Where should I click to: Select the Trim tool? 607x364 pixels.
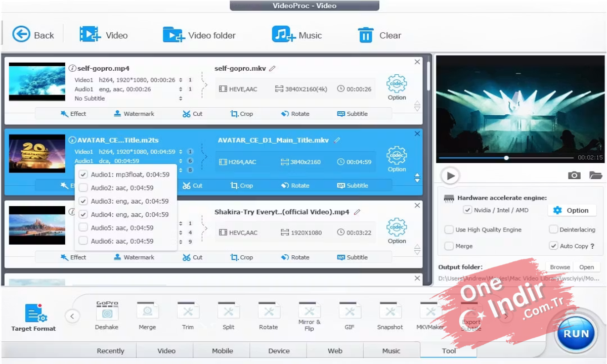pos(188,315)
